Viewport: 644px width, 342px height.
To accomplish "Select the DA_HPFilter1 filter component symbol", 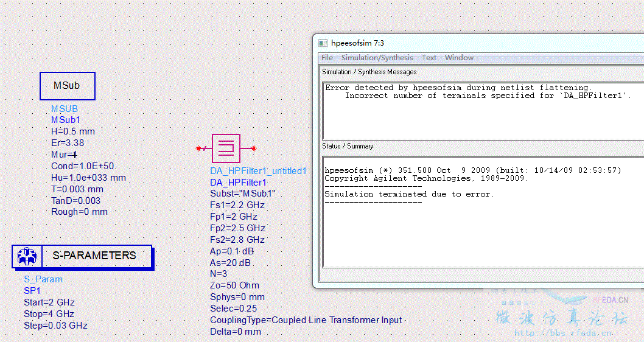I will click(226, 148).
